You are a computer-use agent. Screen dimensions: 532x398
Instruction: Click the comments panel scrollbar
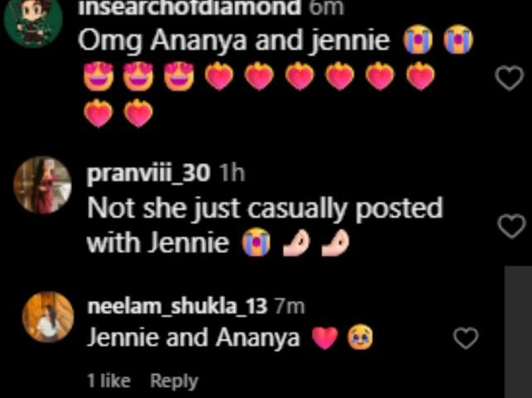click(518, 332)
